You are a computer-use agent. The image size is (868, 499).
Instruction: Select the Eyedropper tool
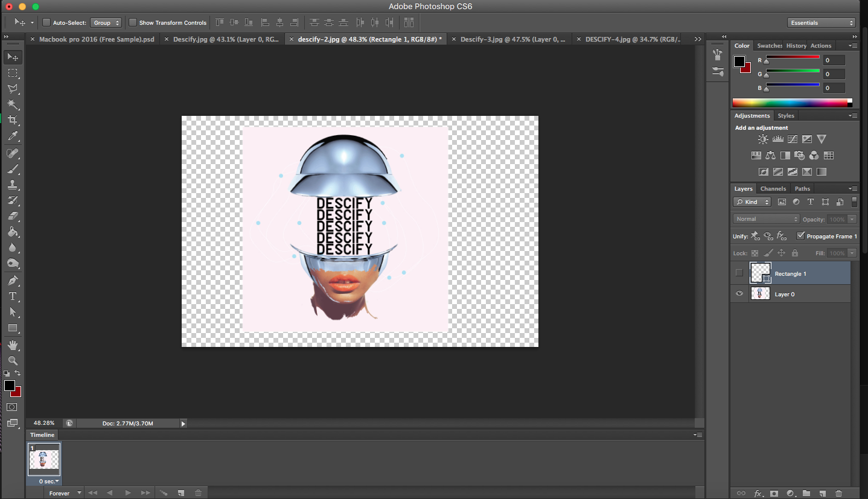[x=13, y=136]
